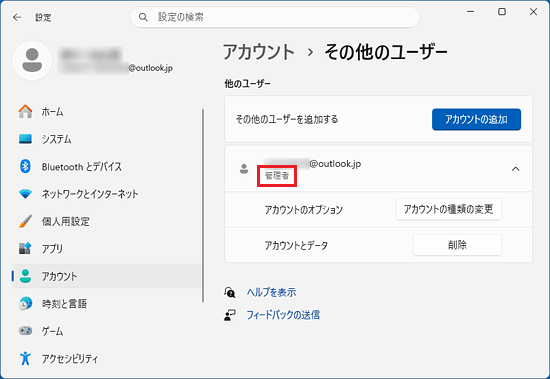Click the 他のユーザー section heading
The height and width of the screenshot is (379, 550).
point(247,84)
